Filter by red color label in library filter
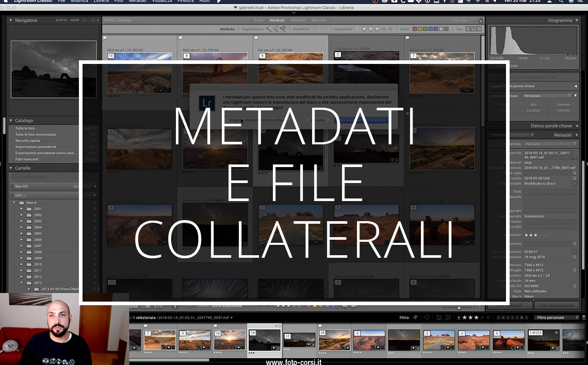 point(415,29)
